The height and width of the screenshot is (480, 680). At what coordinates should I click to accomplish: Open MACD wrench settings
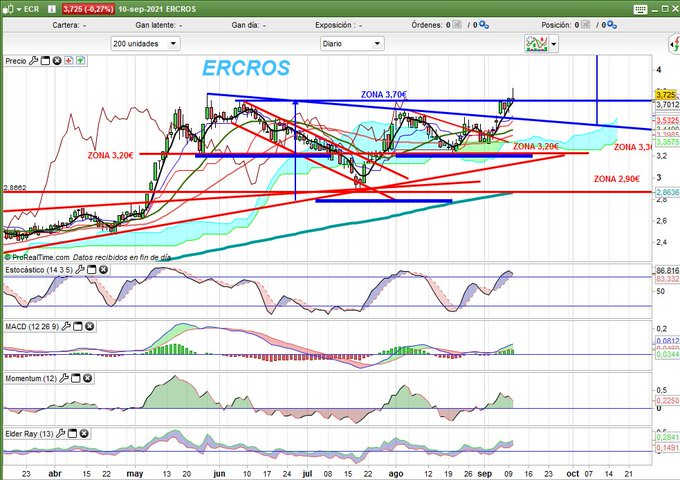(65, 326)
